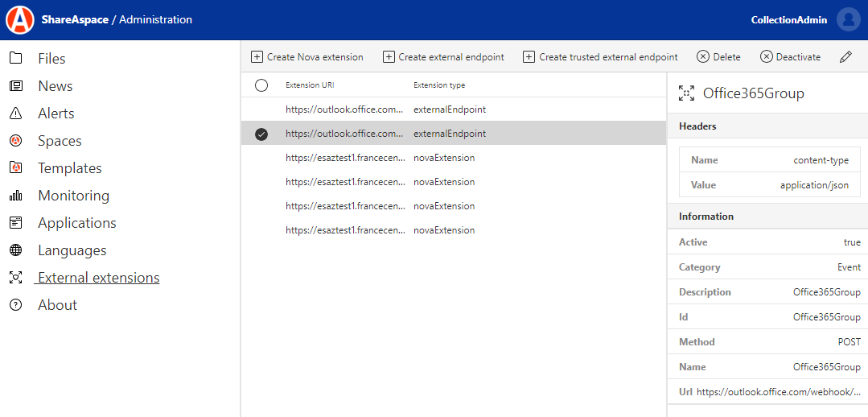Click the Monitoring bar chart icon
The height and width of the screenshot is (417, 868).
pos(15,196)
